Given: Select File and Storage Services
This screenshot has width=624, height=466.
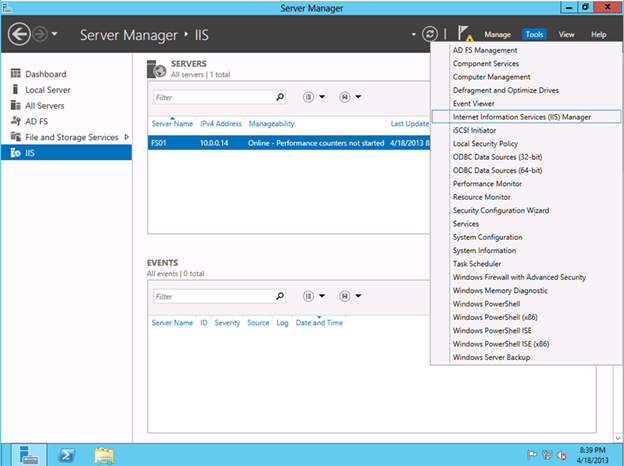Looking at the screenshot, I should tap(72, 137).
